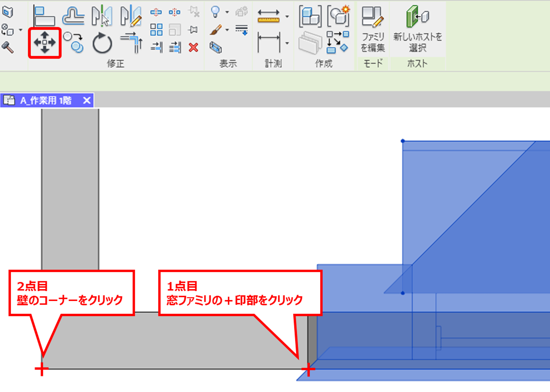Click the blue grip dot at window top
This screenshot has width=550, height=392.
[403, 141]
